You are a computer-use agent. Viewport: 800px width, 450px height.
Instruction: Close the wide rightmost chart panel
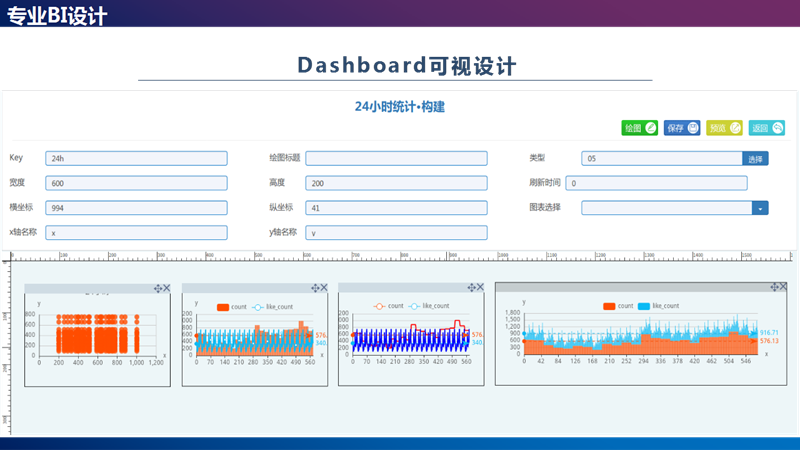[781, 287]
